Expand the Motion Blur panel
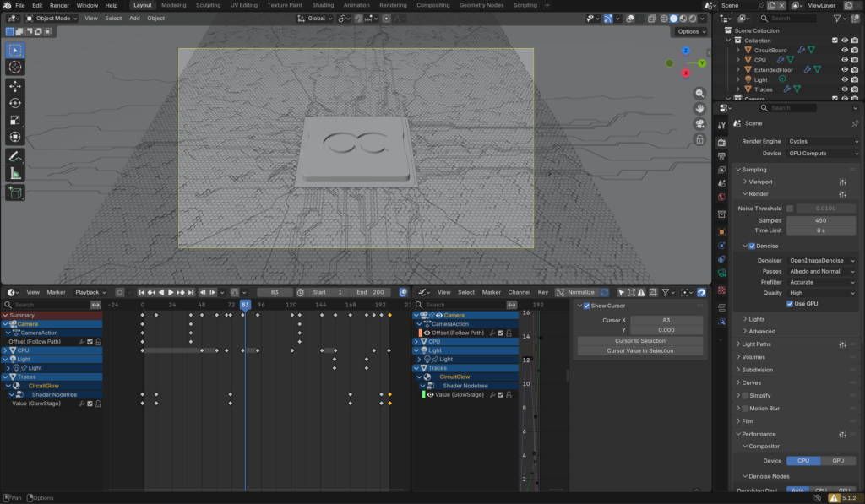Screen dimensions: 865x504 click(x=764, y=409)
